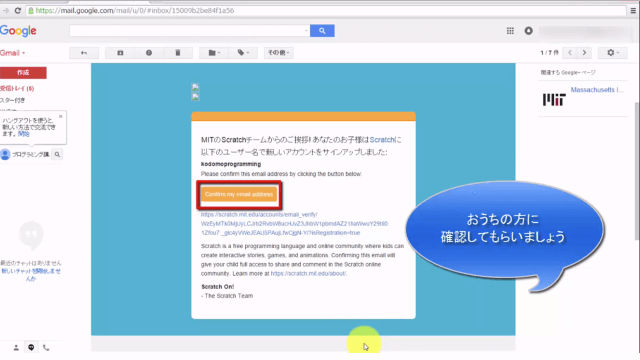Delete email with trash icon
Image resolution: width=640 pixels, height=360 pixels.
(x=178, y=53)
